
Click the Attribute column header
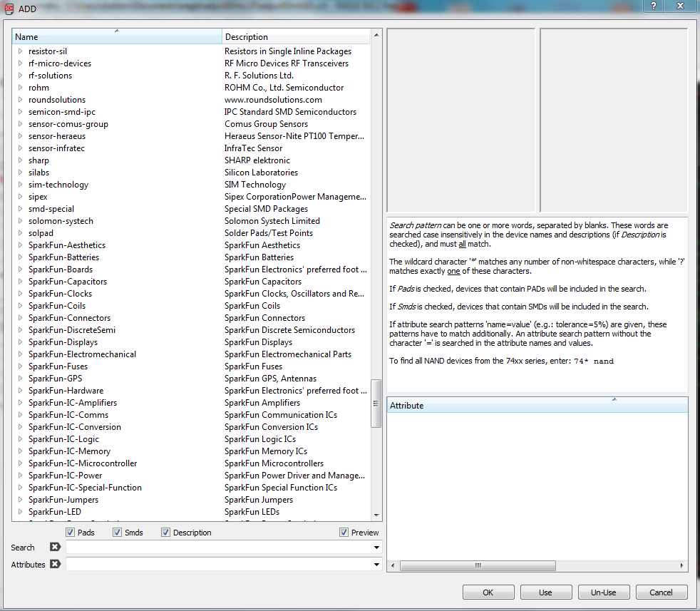537,405
